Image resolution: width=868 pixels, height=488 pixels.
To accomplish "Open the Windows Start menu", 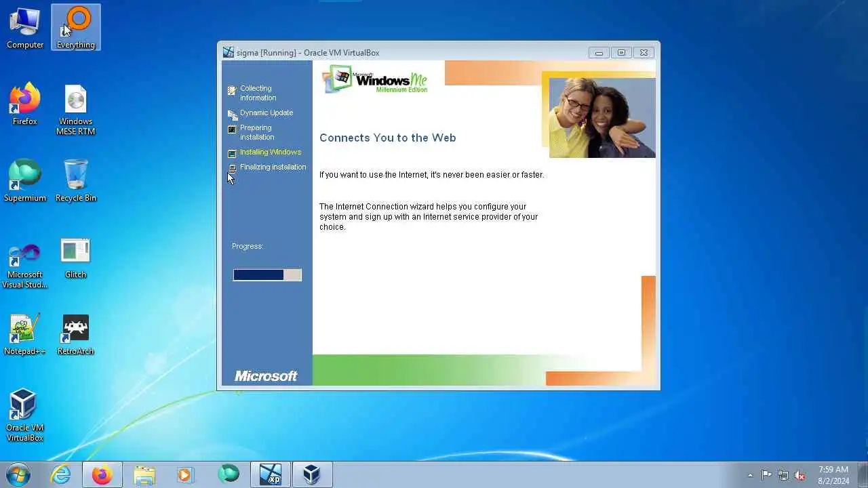I will [17, 474].
